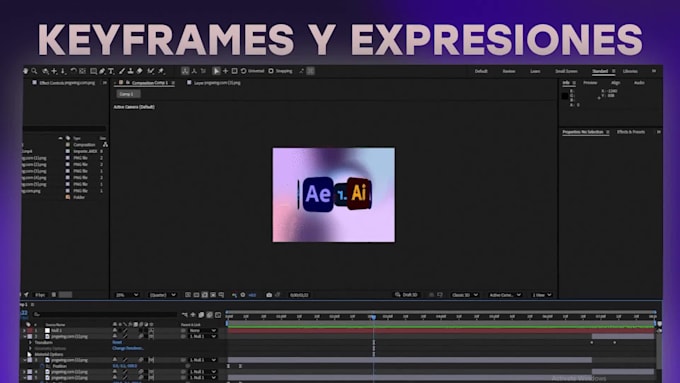680x383 pixels.
Task: Select the Clone Stamp tool
Action: pyautogui.click(x=131, y=71)
